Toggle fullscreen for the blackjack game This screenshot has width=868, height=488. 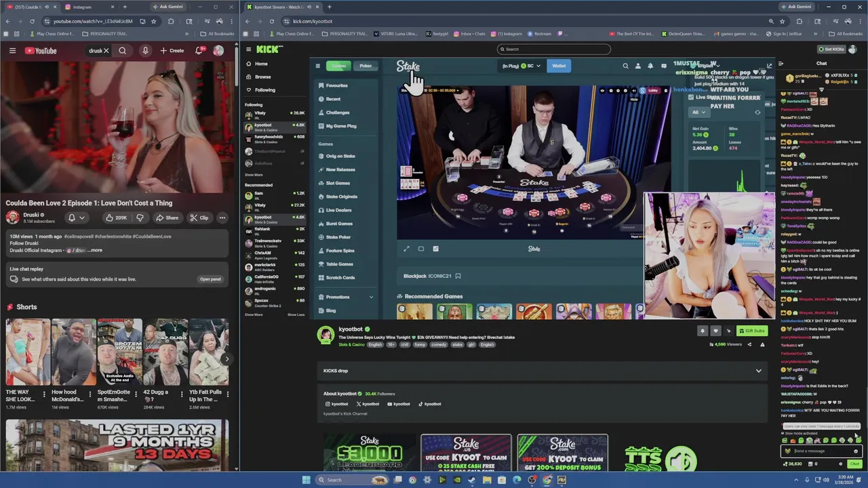click(x=406, y=249)
